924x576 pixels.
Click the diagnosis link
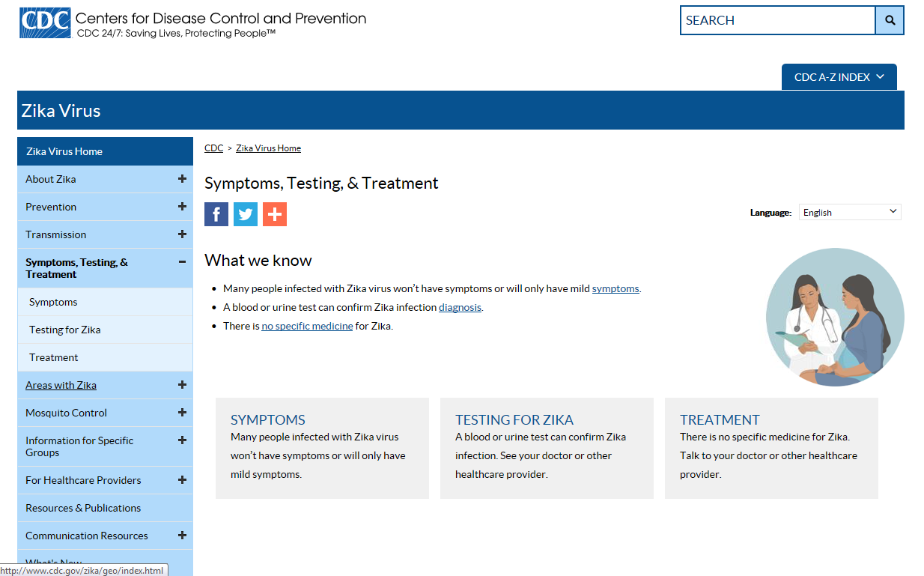point(460,307)
